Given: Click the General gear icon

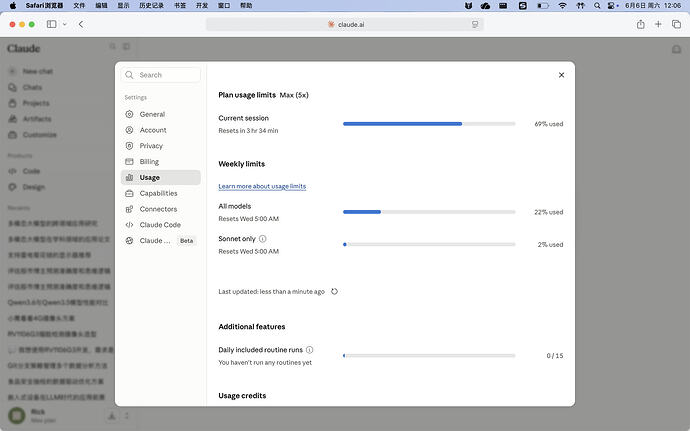Looking at the screenshot, I should point(129,114).
